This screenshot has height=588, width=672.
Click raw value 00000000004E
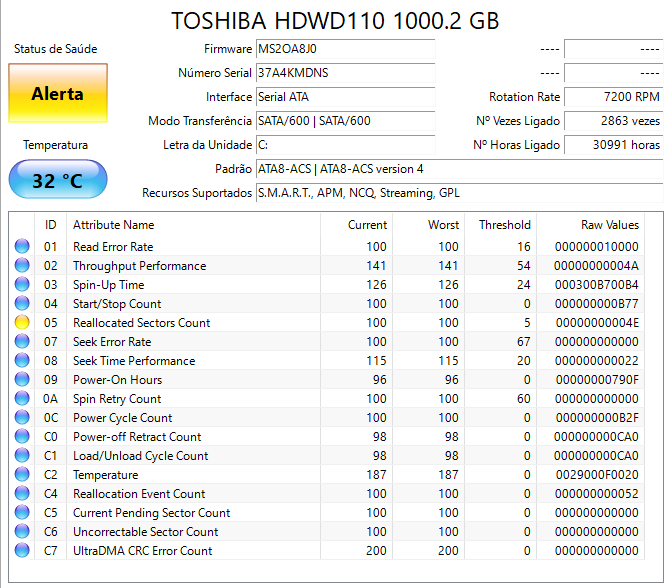[x=597, y=323]
